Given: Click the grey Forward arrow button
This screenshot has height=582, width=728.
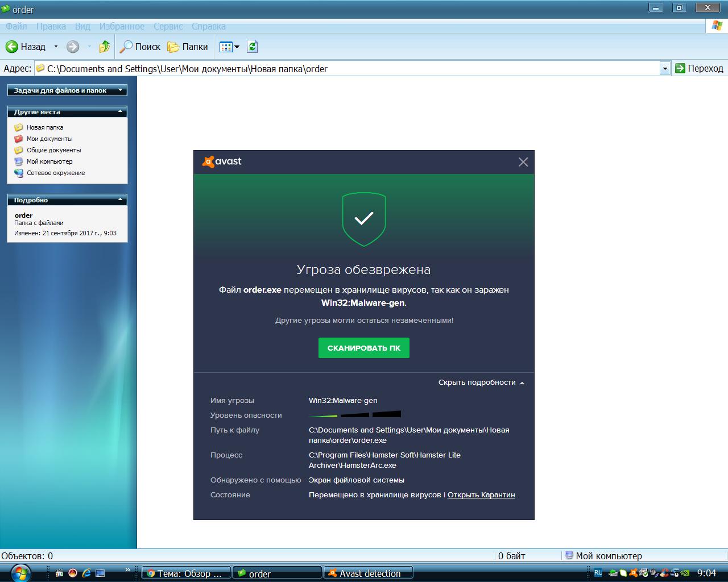Looking at the screenshot, I should [73, 47].
